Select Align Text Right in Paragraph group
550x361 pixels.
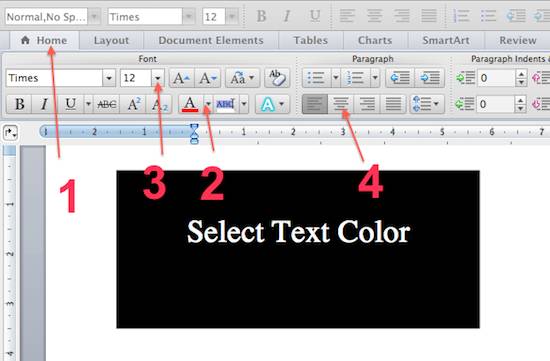click(367, 104)
